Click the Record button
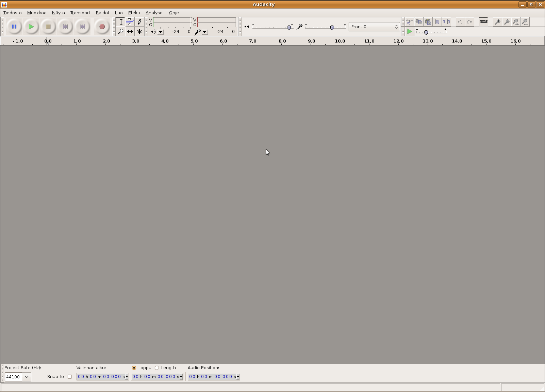Screen dimensions: 545x392 tap(102, 27)
